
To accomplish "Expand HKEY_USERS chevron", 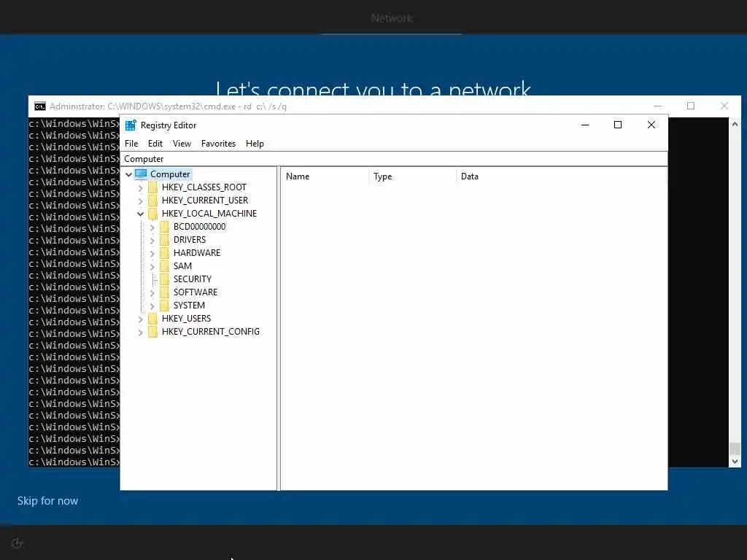I will 141,319.
